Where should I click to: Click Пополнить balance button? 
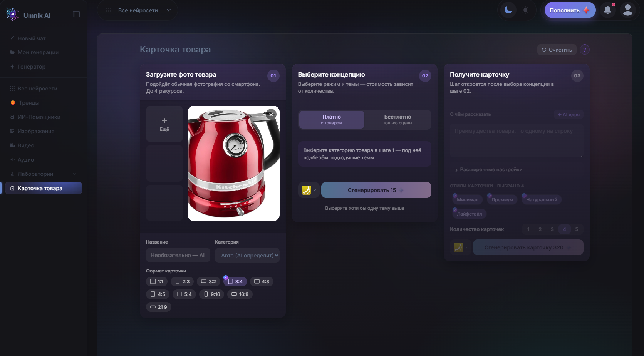[x=570, y=10]
